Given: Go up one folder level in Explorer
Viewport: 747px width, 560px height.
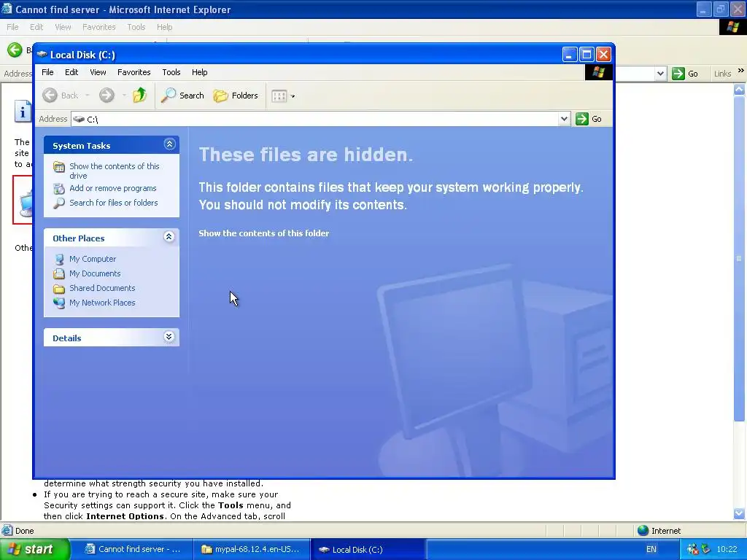Looking at the screenshot, I should pyautogui.click(x=139, y=96).
